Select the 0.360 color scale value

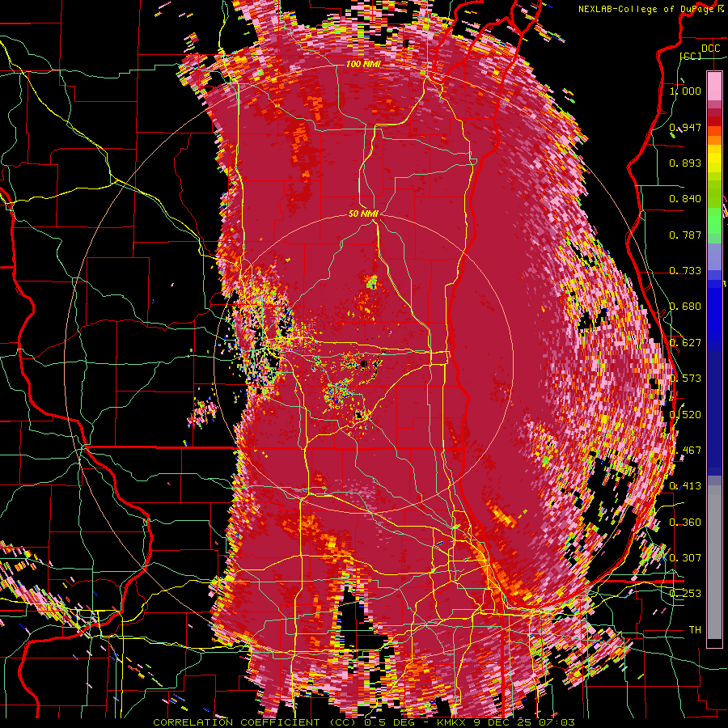point(685,523)
